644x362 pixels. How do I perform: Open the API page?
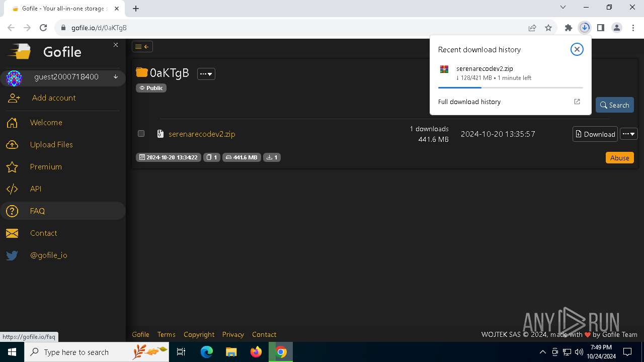click(x=36, y=189)
